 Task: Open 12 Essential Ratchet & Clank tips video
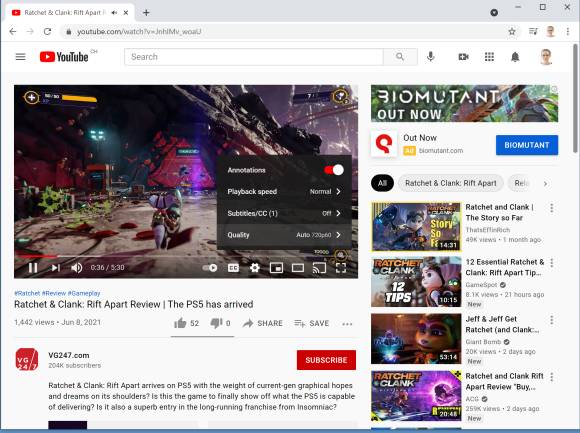[416, 282]
